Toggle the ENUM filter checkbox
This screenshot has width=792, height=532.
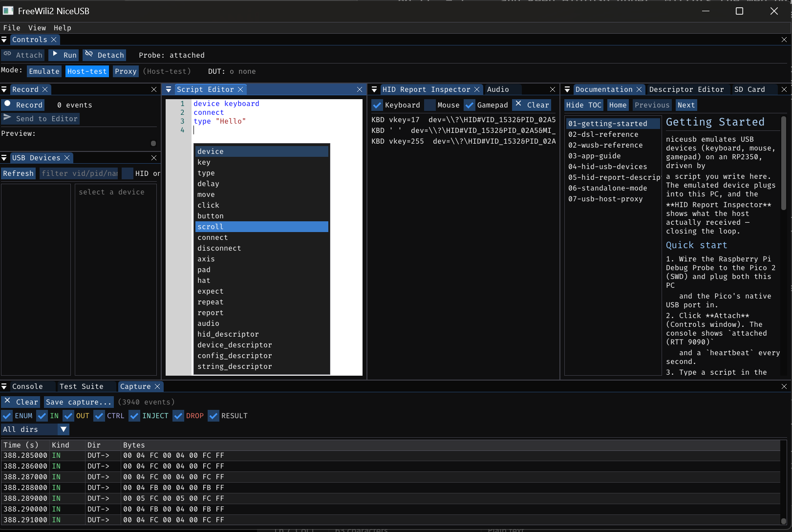pos(7,416)
